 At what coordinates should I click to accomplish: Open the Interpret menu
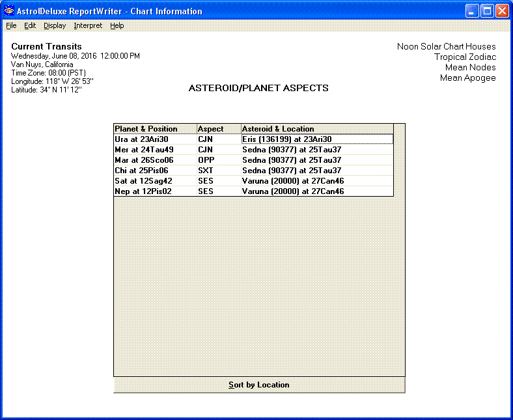point(88,26)
